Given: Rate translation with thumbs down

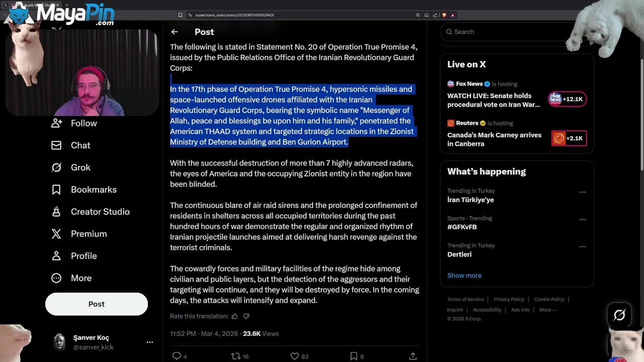Looking at the screenshot, I should pos(246,316).
